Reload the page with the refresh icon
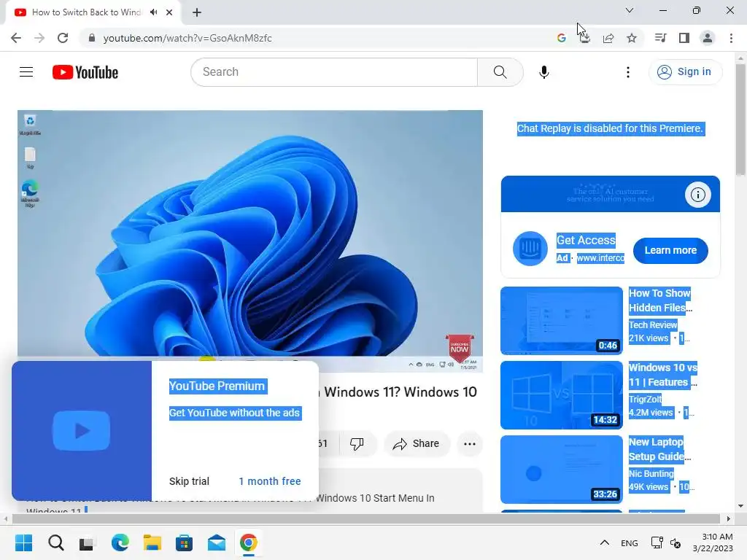The image size is (747, 560). pos(63,38)
